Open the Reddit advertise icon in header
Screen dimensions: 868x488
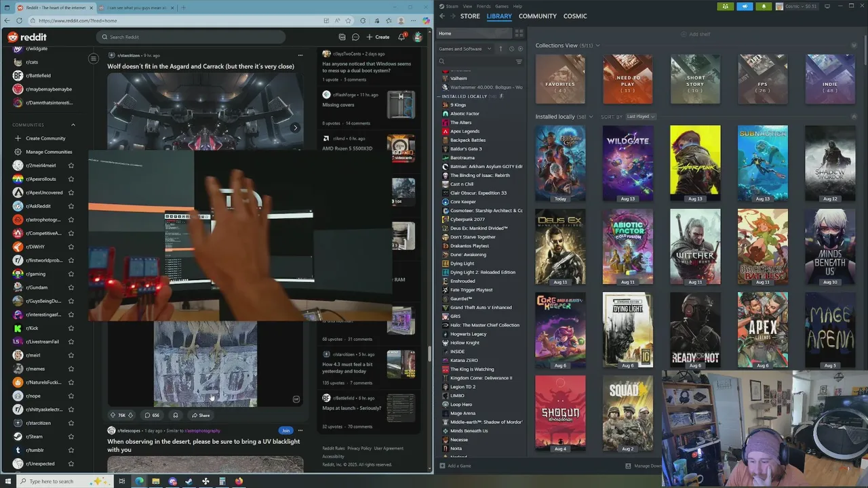click(x=342, y=37)
